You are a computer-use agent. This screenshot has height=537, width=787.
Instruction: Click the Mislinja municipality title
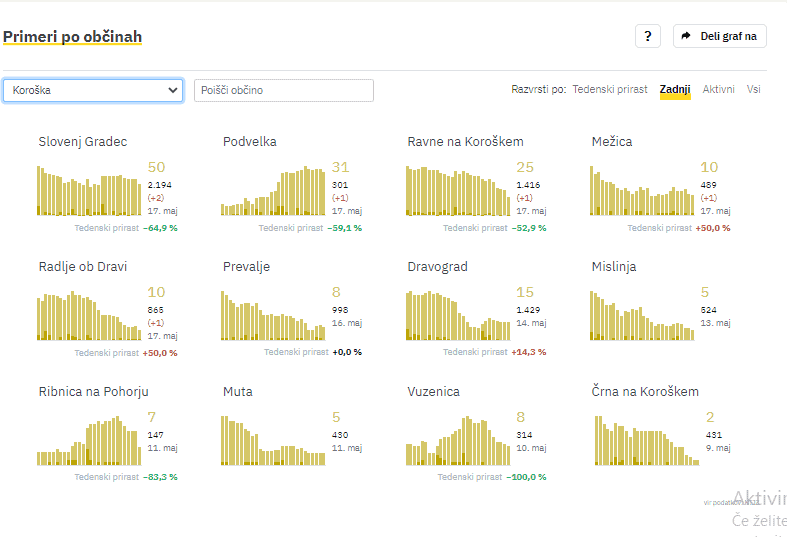pyautogui.click(x=614, y=267)
